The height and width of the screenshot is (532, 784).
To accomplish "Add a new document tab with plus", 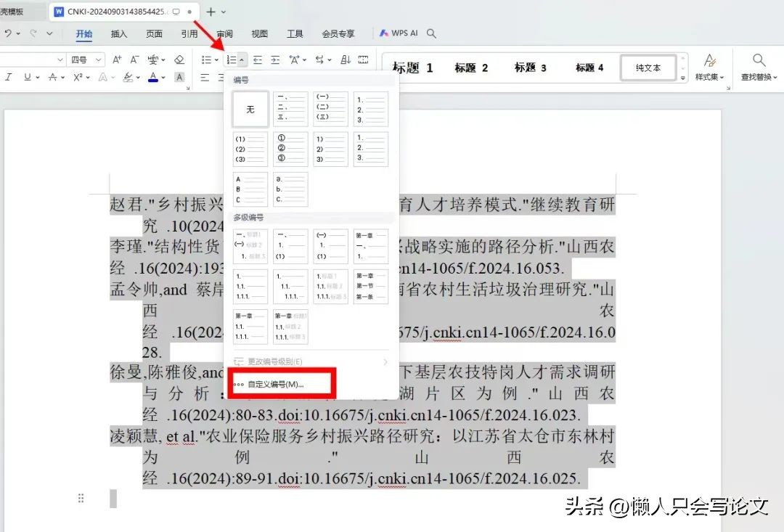I will [x=211, y=12].
